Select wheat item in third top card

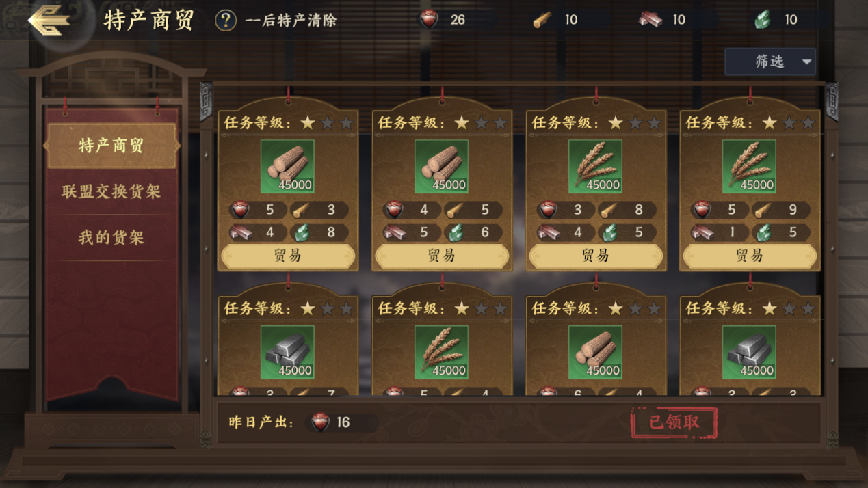pos(595,167)
